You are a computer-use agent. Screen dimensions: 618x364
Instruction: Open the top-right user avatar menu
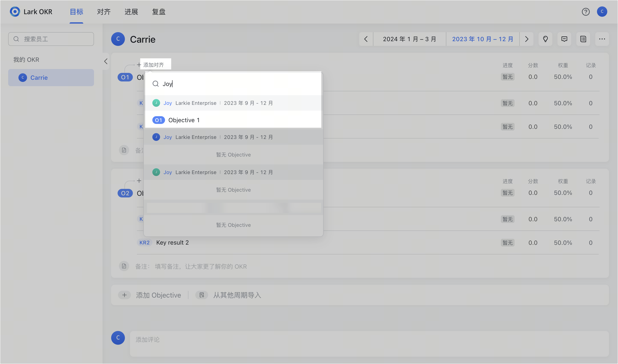pos(602,12)
